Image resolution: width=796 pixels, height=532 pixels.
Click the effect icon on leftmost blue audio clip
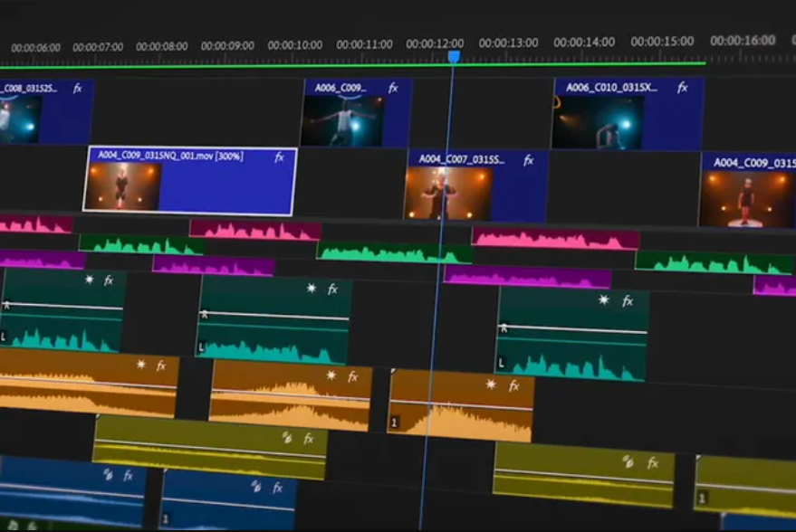pyautogui.click(x=108, y=474)
